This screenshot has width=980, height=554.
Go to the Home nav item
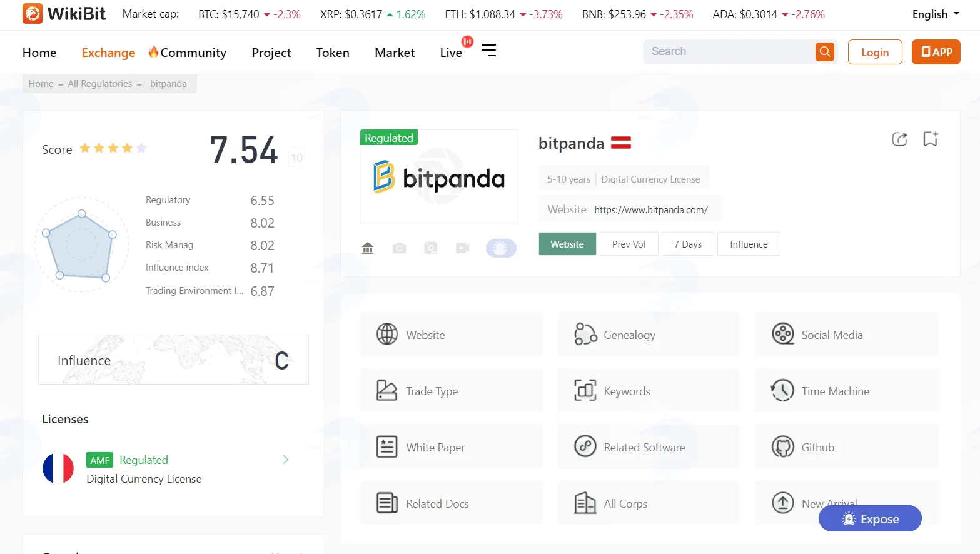tap(39, 53)
